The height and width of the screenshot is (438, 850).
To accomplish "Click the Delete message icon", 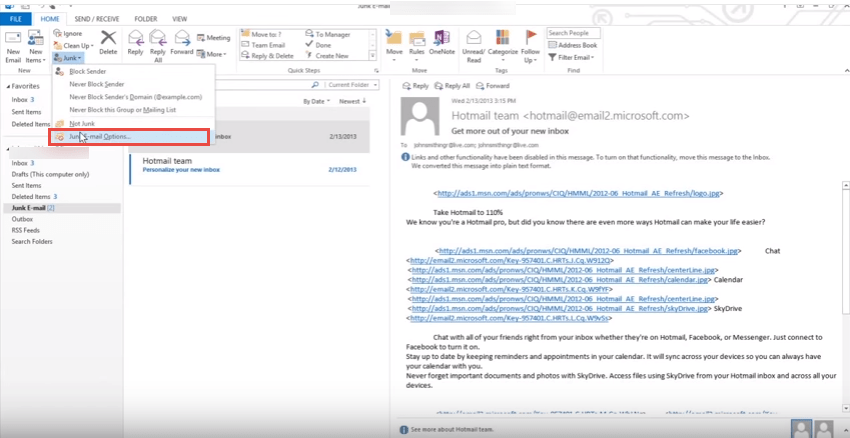I will [x=108, y=43].
